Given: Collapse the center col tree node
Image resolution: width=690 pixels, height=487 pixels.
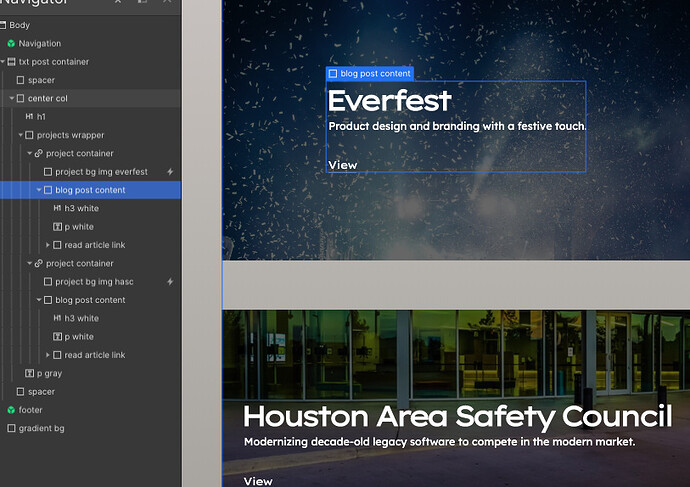Looking at the screenshot, I should coord(12,98).
